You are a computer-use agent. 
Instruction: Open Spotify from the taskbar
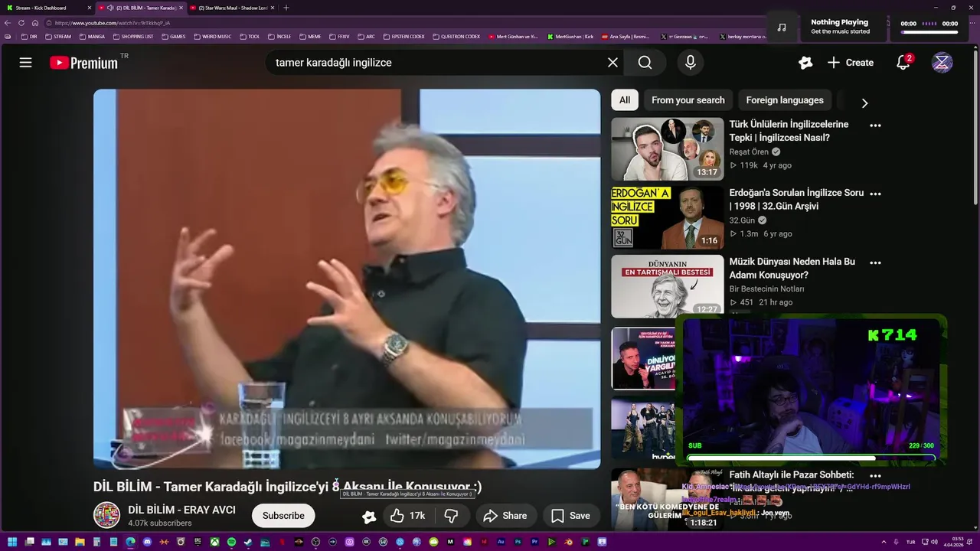231,543
